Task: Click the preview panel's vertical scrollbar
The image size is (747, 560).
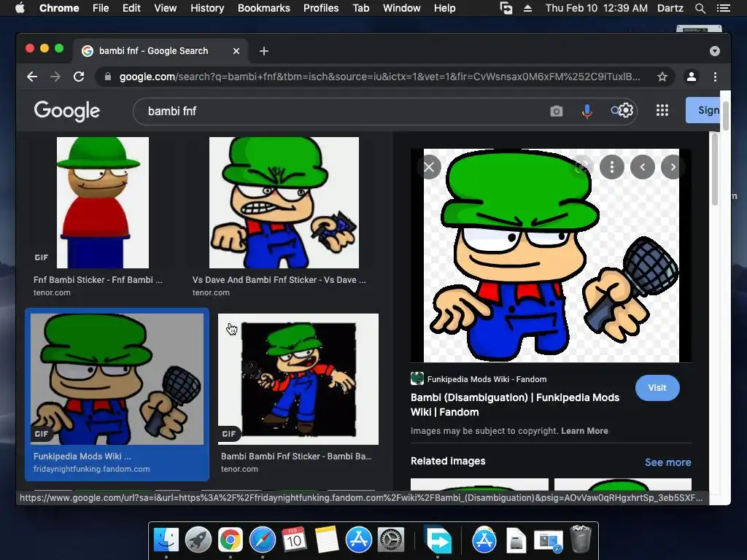Action: [715, 171]
